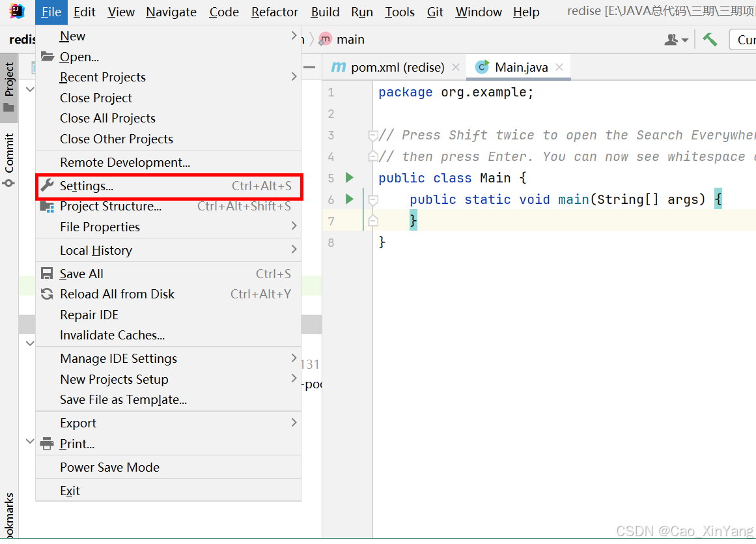756x544 pixels.
Task: Select Remote Development... menu entry
Action: (x=168, y=162)
